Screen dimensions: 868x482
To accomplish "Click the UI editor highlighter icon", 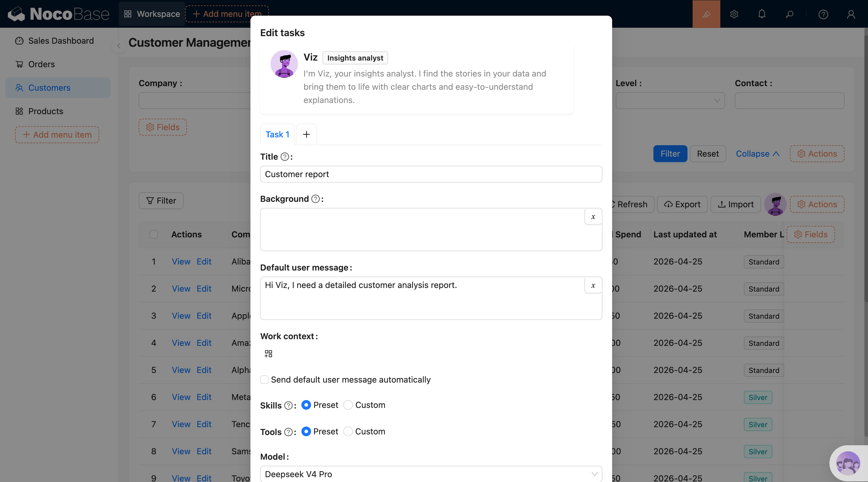I will pos(706,14).
